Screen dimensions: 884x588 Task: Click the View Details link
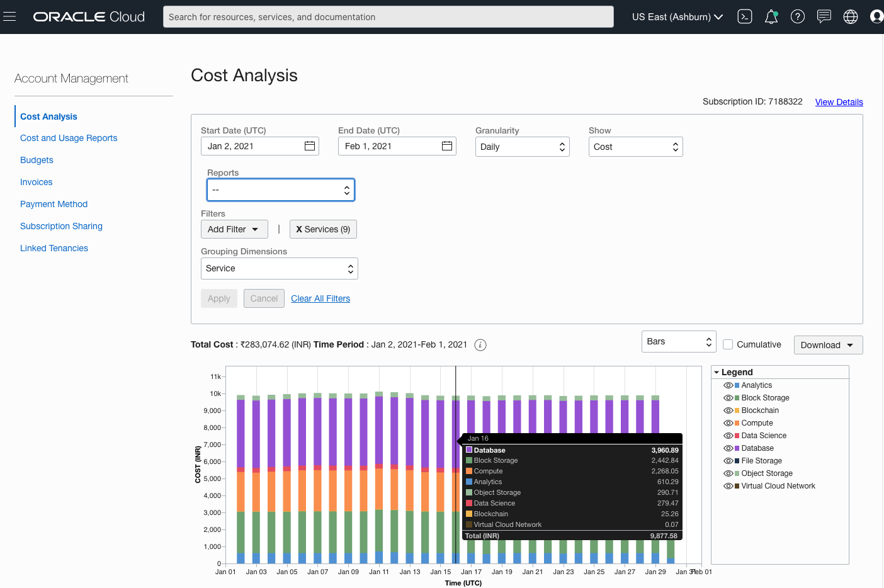839,101
